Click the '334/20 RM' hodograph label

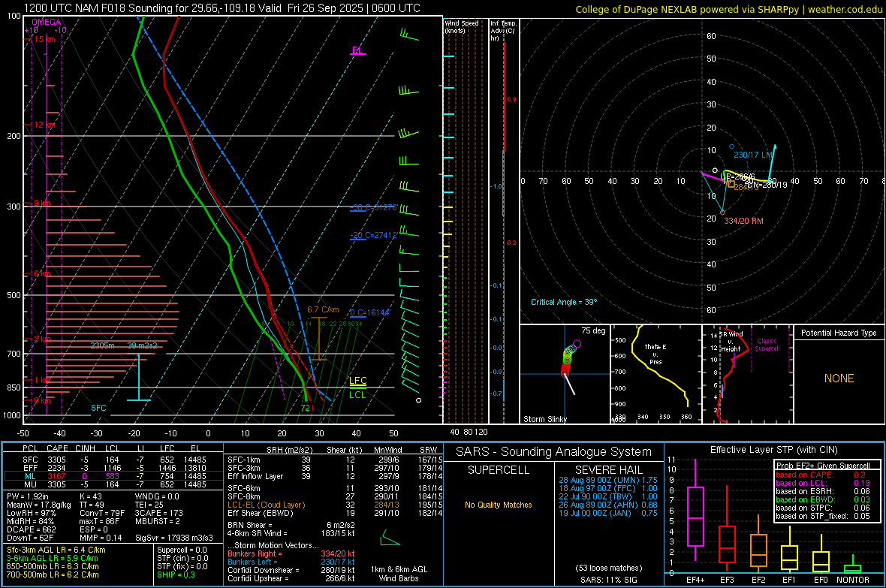click(743, 221)
